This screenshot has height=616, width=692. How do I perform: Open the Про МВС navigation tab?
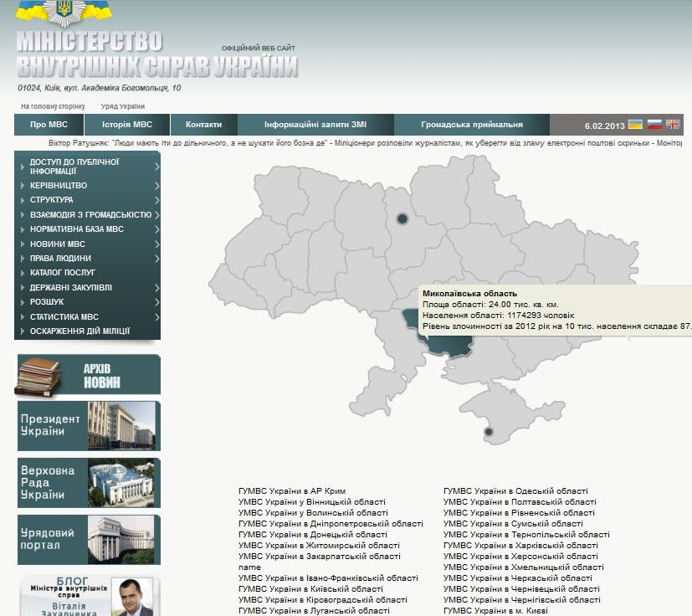point(49,125)
